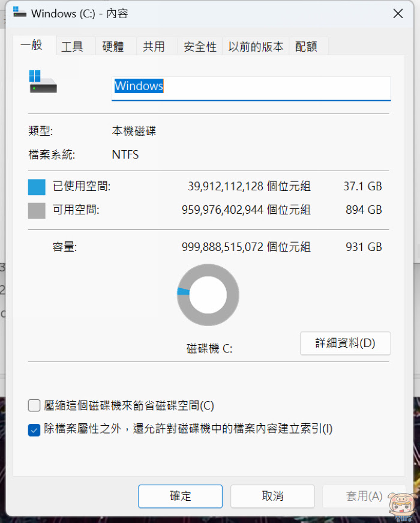Click the 容量 label
This screenshot has height=523, width=420.
(x=65, y=247)
